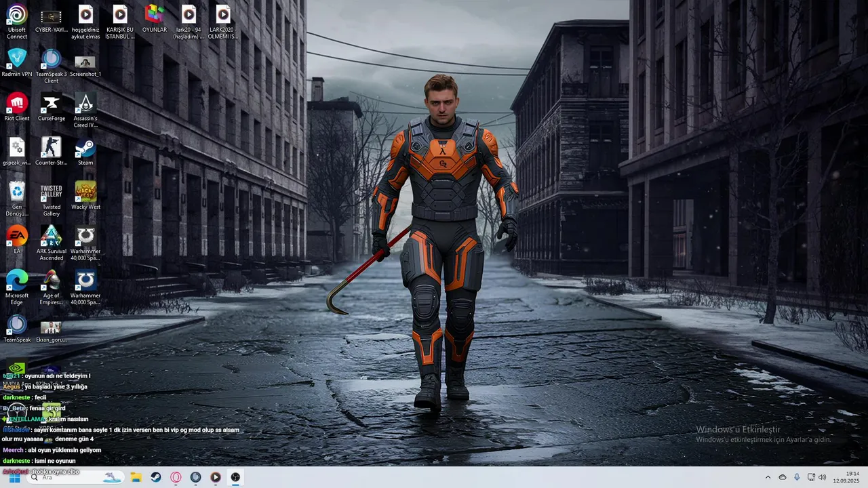Open File Explorer from the taskbar
868x488 pixels.
click(x=136, y=477)
